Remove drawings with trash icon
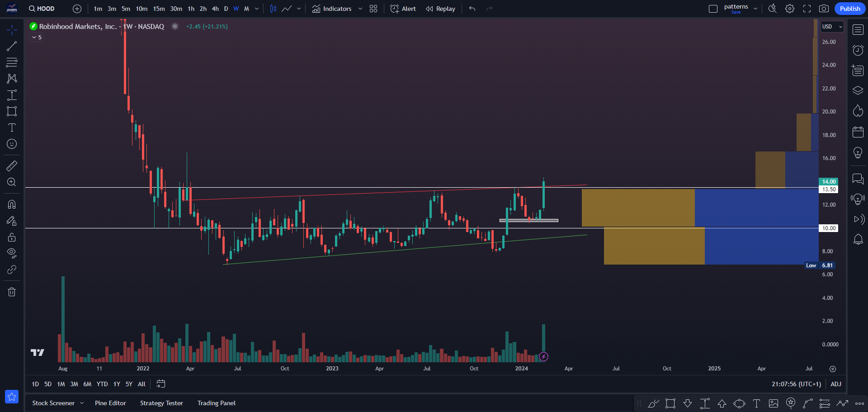 (x=12, y=292)
